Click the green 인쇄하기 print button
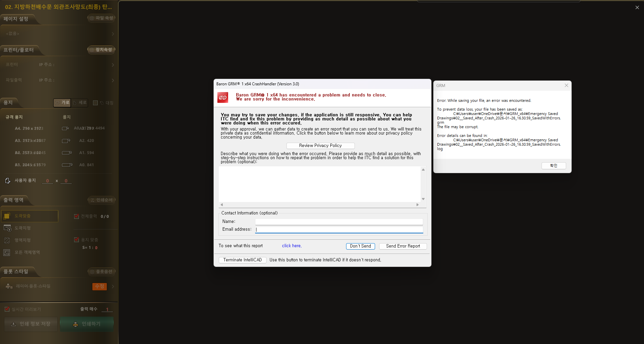The height and width of the screenshot is (344, 644). (87, 324)
